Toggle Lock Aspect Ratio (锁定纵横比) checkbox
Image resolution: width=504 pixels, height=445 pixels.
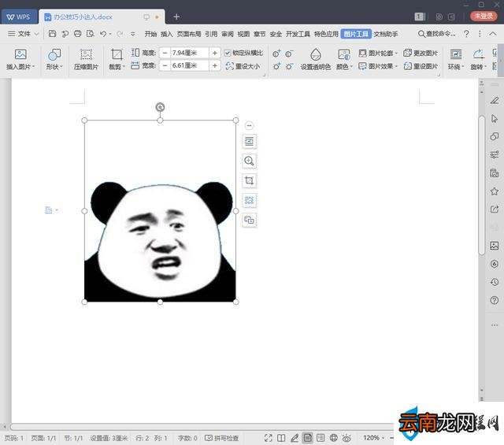click(x=228, y=53)
